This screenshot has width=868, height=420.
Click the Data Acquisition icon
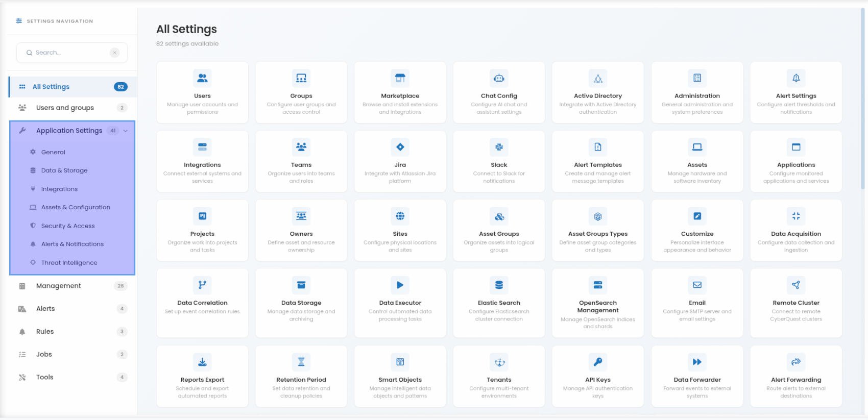click(x=796, y=216)
